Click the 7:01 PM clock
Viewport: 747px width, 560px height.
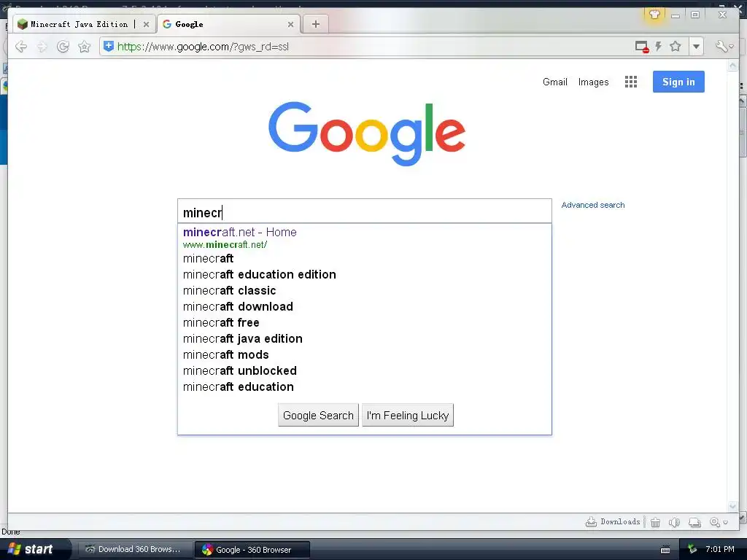tap(720, 549)
